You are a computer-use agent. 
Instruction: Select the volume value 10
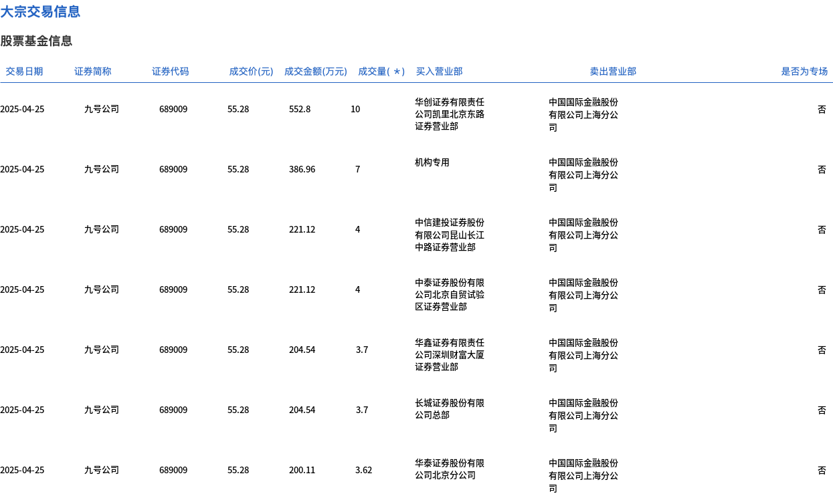click(x=355, y=109)
